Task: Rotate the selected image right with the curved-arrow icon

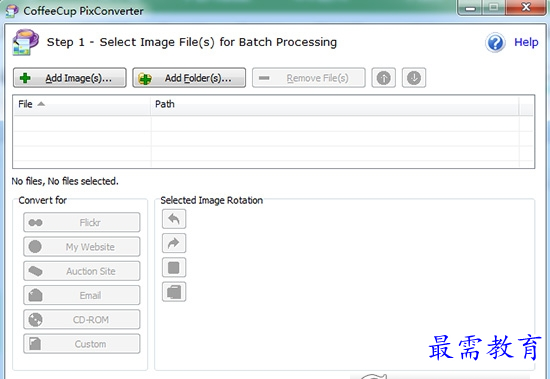Action: point(174,243)
